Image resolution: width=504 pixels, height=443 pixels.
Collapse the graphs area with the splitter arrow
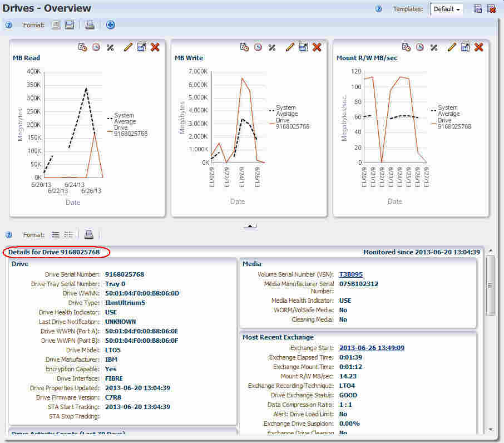[x=250, y=226]
